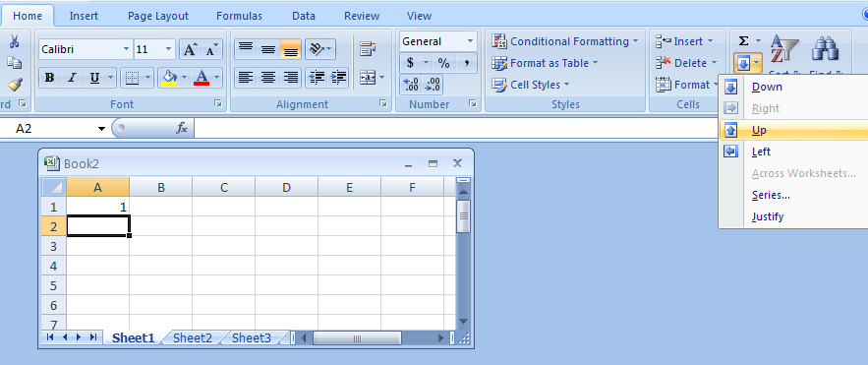Open the Sheet2 worksheet tab
The width and height of the screenshot is (868, 365).
click(x=192, y=337)
